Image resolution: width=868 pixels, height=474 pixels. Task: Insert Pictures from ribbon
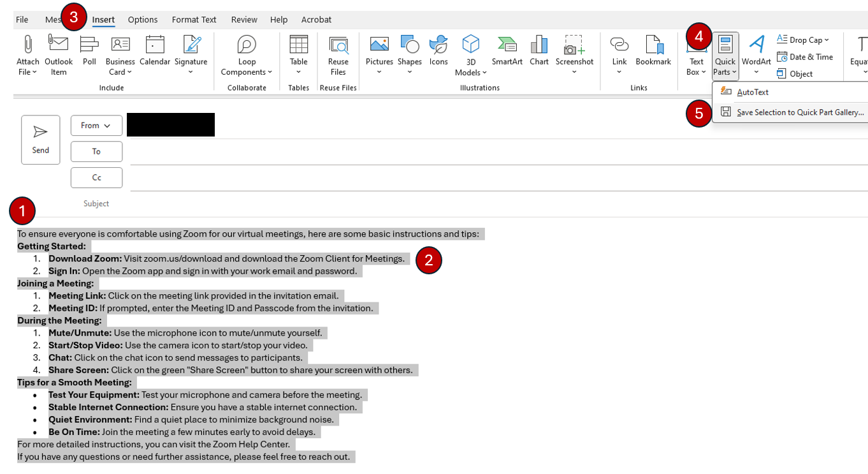(379, 55)
